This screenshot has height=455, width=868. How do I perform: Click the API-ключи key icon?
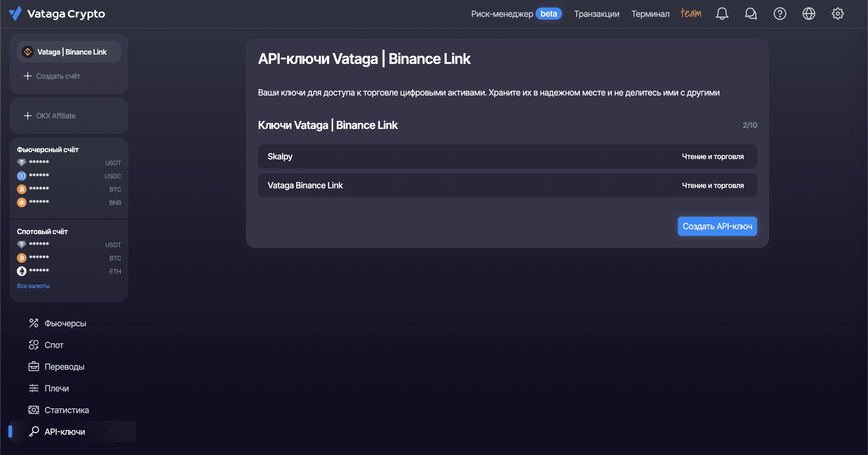click(34, 431)
